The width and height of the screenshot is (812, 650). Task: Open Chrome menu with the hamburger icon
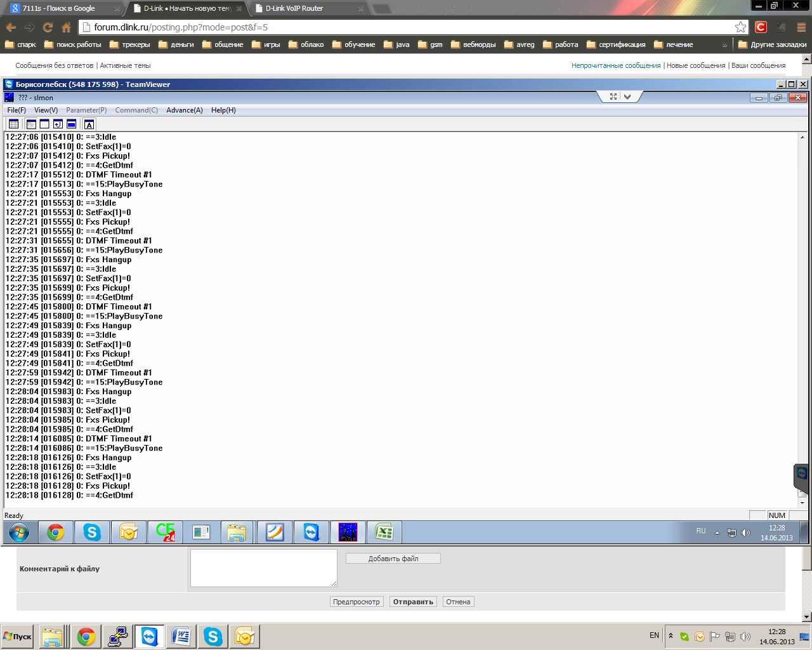[x=801, y=27]
